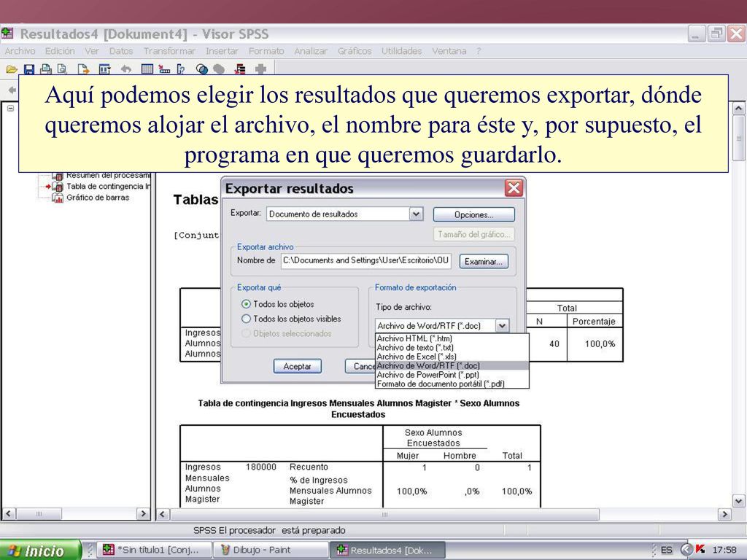This screenshot has height=560, width=747.
Task: Click the Go to Case toolbar icon
Action: click(164, 69)
